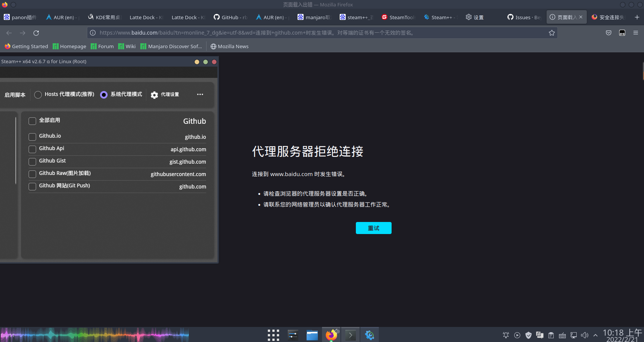Open network connections tray icon

[x=574, y=335]
